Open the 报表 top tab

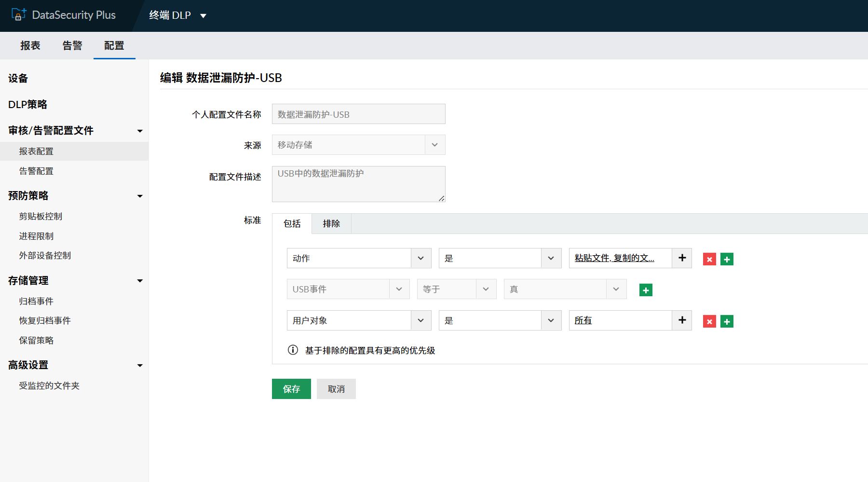pyautogui.click(x=30, y=45)
